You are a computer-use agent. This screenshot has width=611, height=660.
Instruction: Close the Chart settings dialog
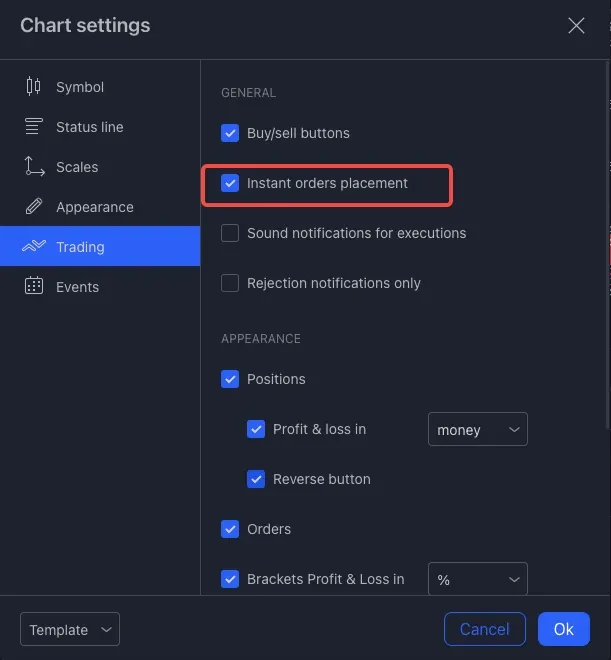pos(576,26)
